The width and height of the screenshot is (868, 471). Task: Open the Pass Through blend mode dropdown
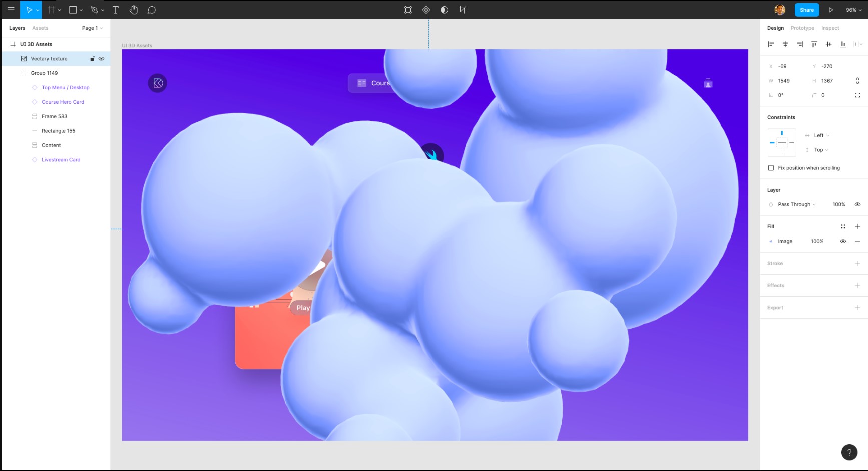[795, 204]
